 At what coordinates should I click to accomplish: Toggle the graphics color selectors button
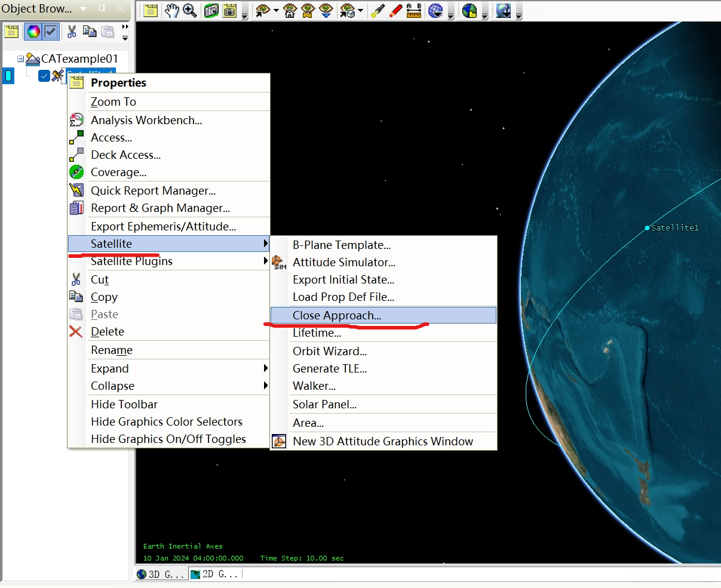(x=33, y=32)
